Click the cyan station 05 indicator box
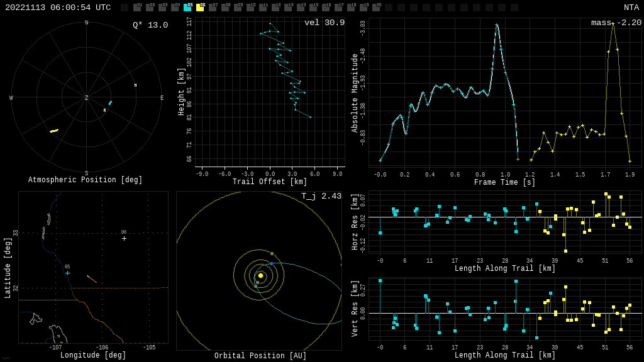 click(x=187, y=8)
